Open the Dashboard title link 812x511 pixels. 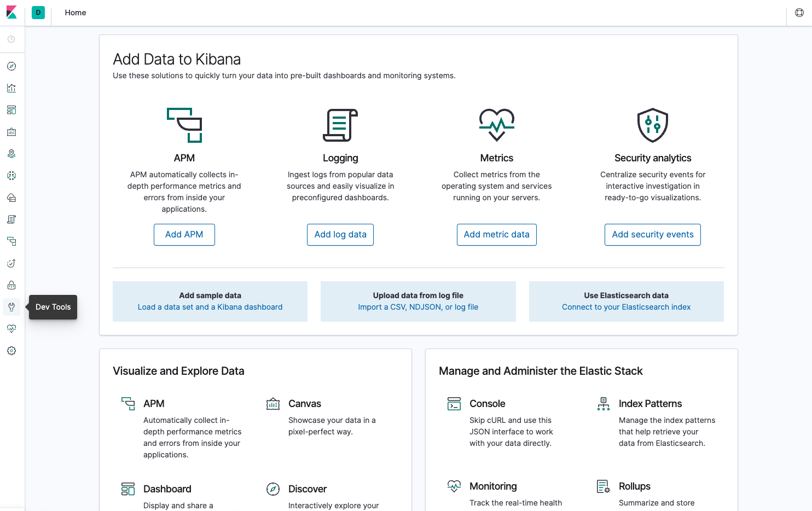coord(167,489)
